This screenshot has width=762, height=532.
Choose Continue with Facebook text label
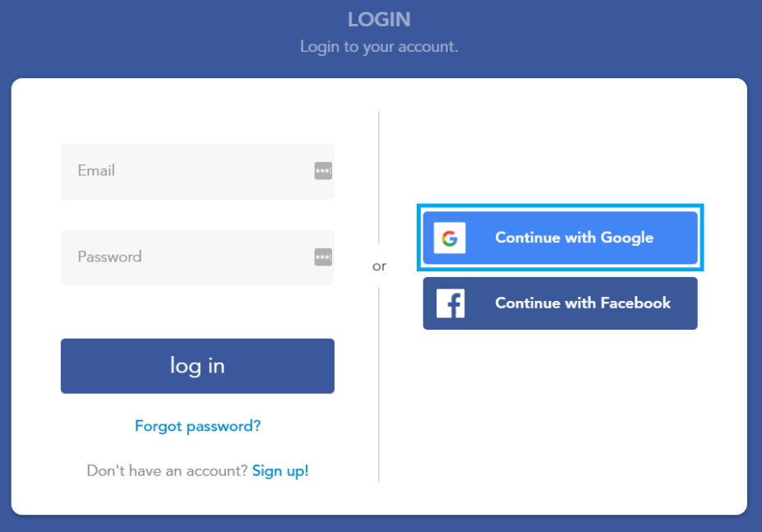click(583, 303)
